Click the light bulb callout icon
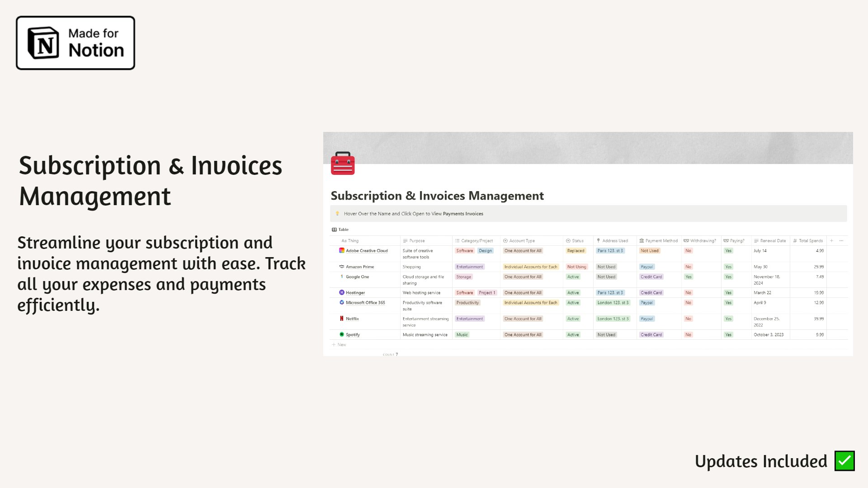Image resolution: width=868 pixels, height=488 pixels. coord(337,214)
